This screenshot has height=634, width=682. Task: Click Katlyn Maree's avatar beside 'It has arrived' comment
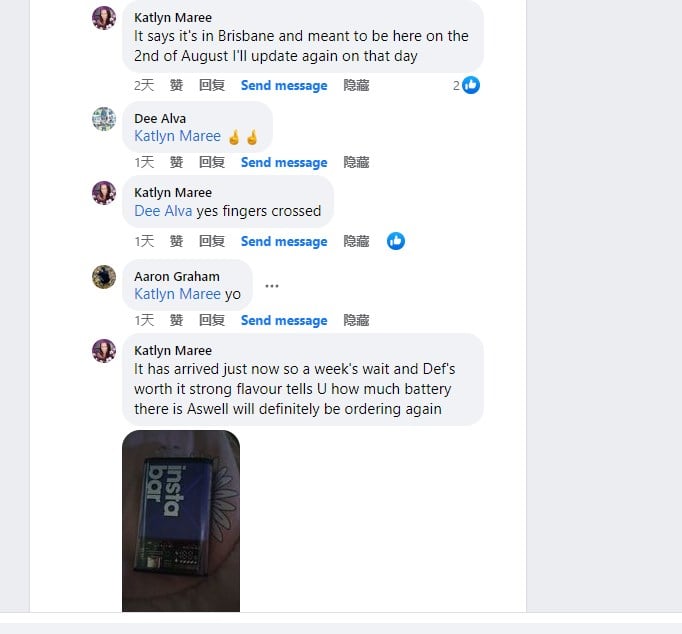(x=104, y=350)
